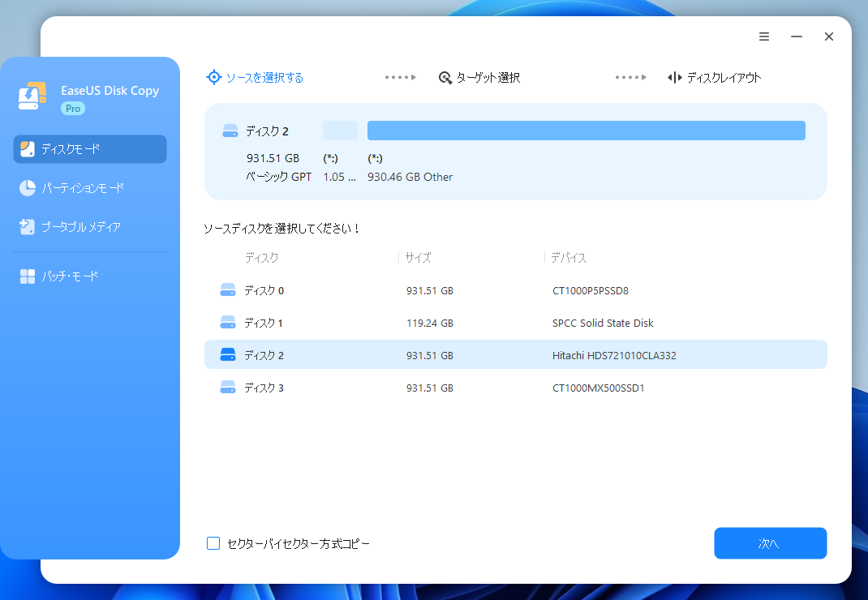Click the EaseUS Disk Copy logo icon

click(32, 96)
